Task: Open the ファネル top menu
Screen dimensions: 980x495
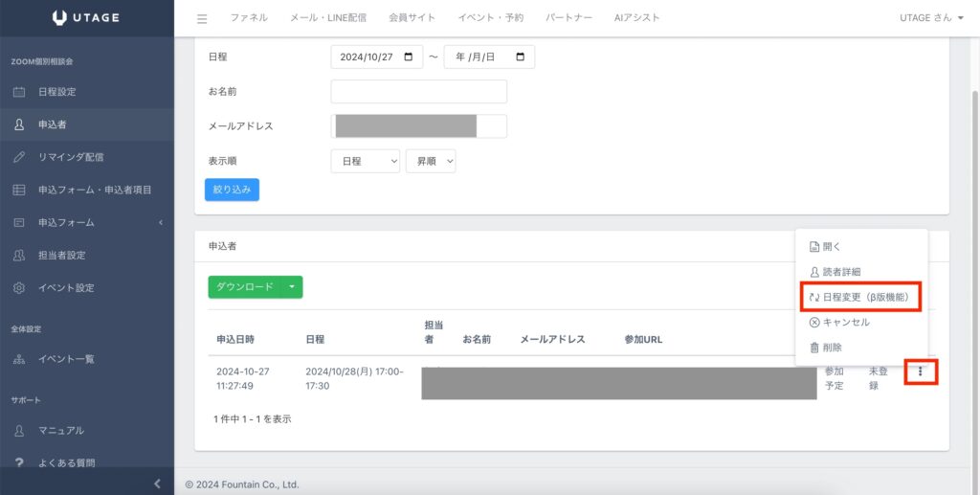Action: click(x=249, y=17)
